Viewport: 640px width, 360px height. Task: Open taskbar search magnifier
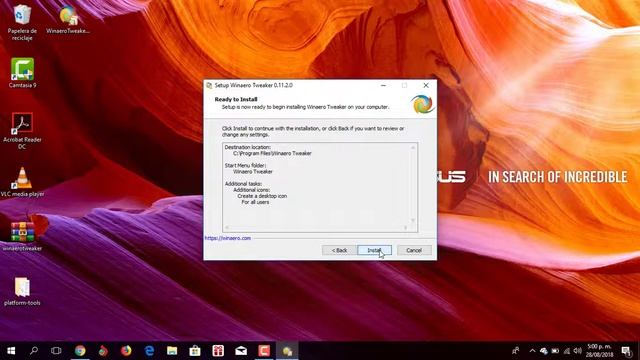click(34, 351)
